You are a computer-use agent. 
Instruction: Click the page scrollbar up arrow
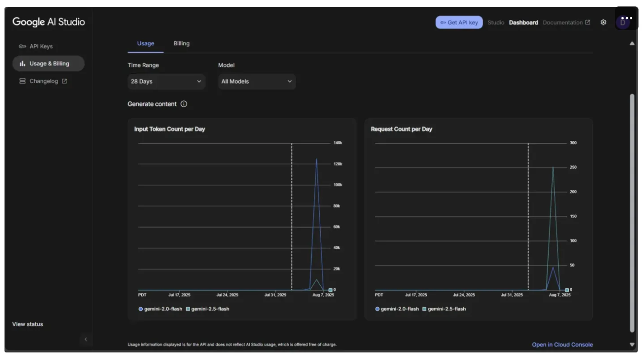(x=632, y=43)
